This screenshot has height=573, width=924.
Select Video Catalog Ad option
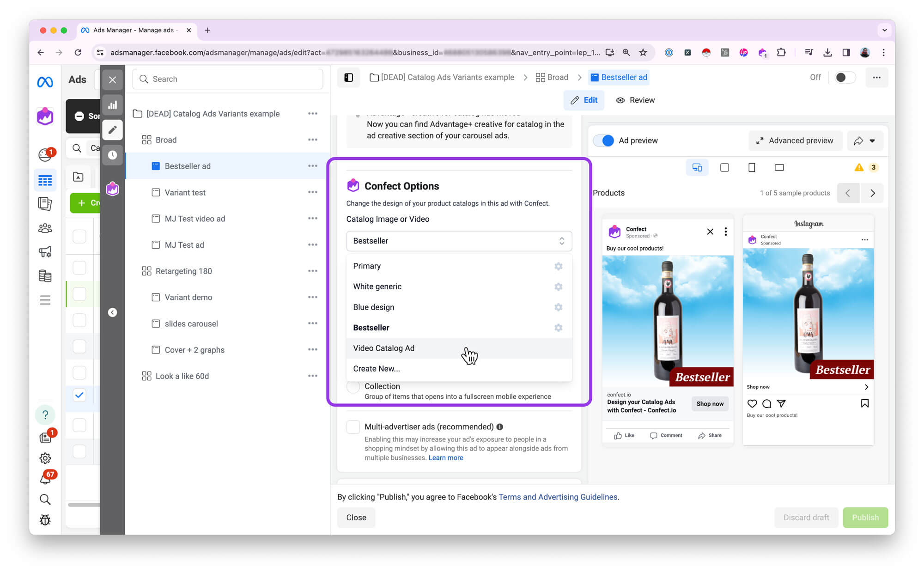click(383, 348)
